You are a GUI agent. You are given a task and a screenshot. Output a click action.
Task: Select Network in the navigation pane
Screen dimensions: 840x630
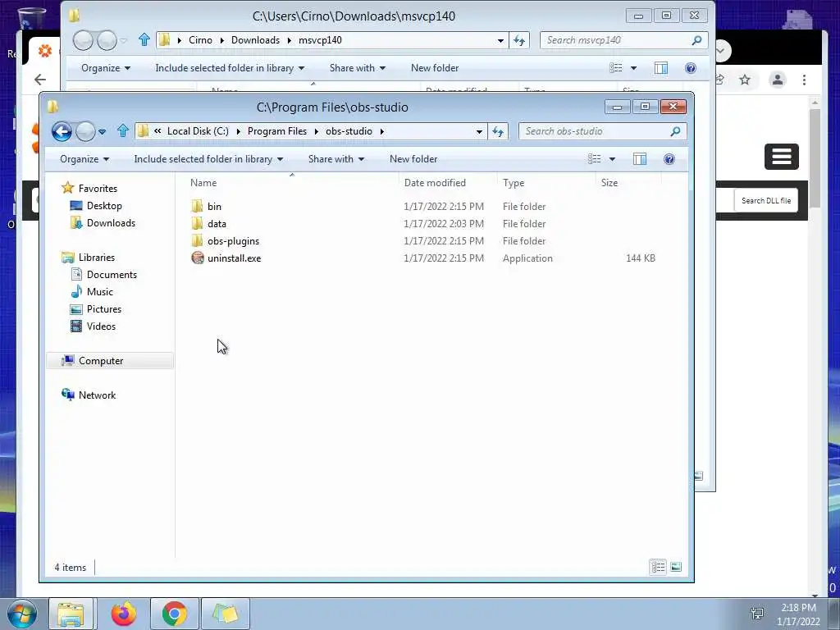click(x=97, y=395)
